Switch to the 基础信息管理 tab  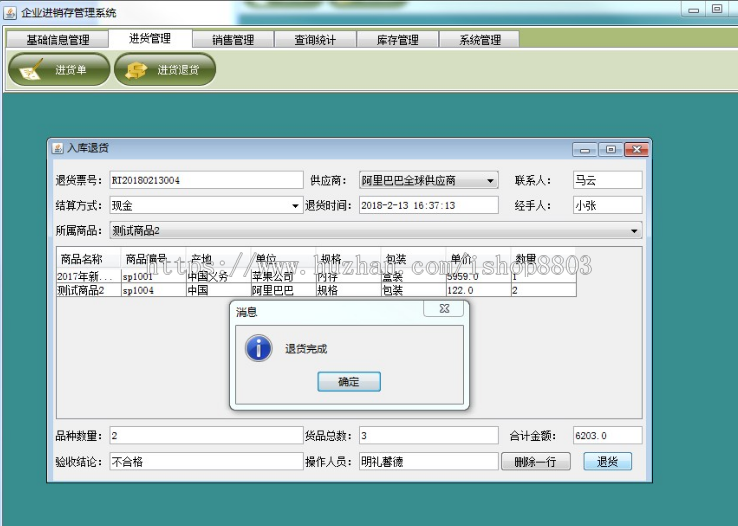pyautogui.click(x=57, y=40)
